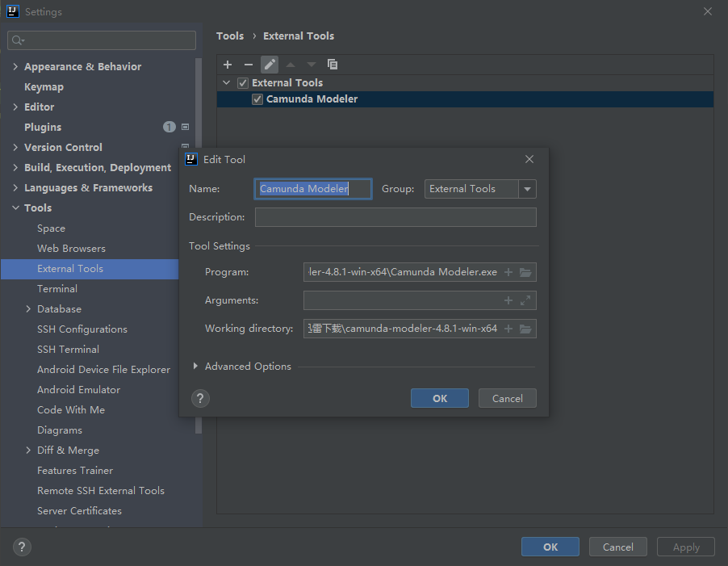Toggle the Camunda Modeler checkbox
728x566 pixels.
pyautogui.click(x=257, y=99)
